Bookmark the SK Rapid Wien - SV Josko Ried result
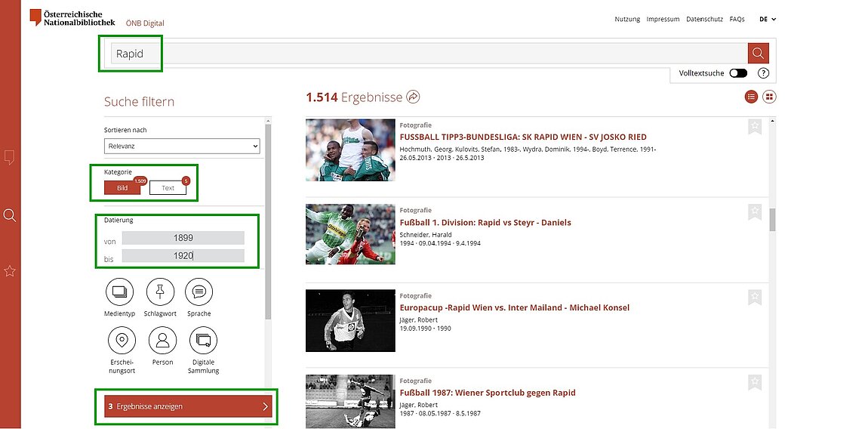868x429 pixels. 755,127
